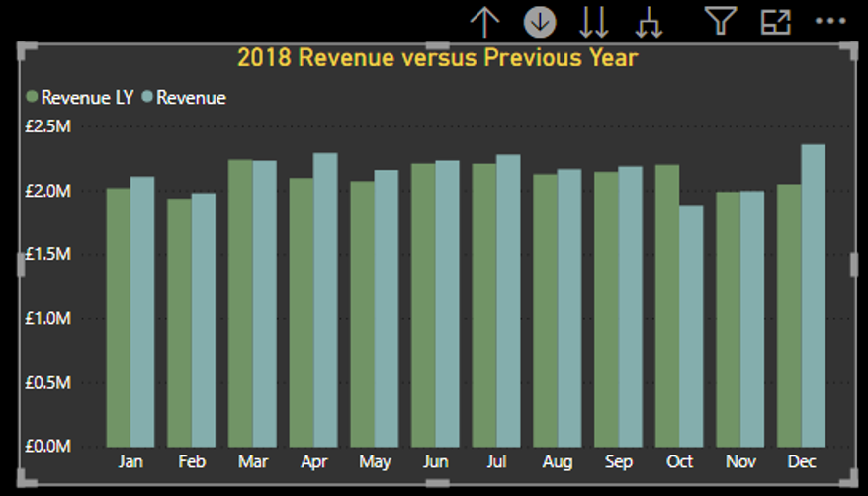Click the right-edge middle resize handle
This screenshot has height=496, width=868.
(854, 264)
